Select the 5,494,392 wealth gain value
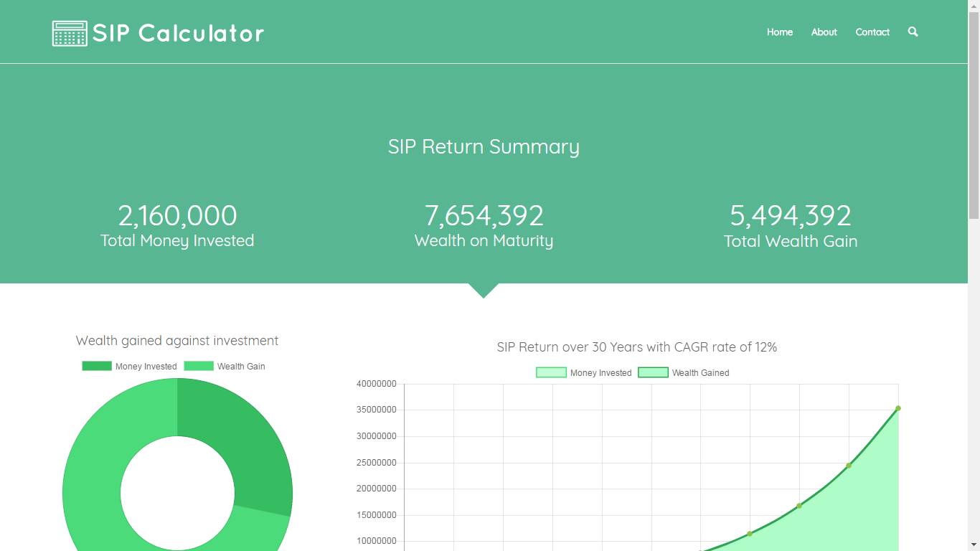Image resolution: width=980 pixels, height=551 pixels. click(791, 216)
